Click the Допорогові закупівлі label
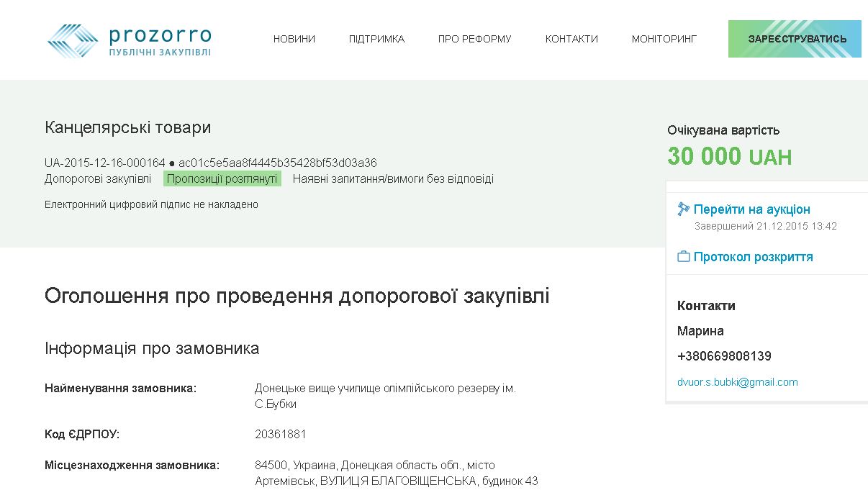Image resolution: width=868 pixels, height=503 pixels. 98,179
